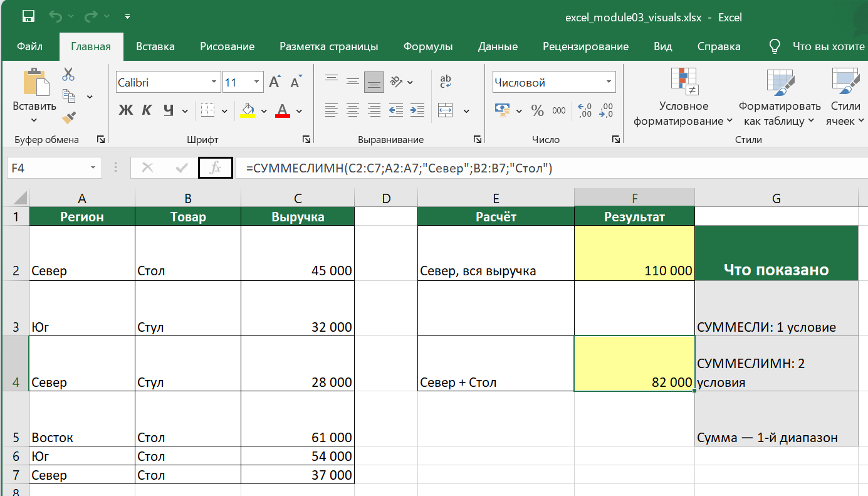868x496 pixels.
Task: Open Шрифт dialog launcher
Action: click(306, 139)
